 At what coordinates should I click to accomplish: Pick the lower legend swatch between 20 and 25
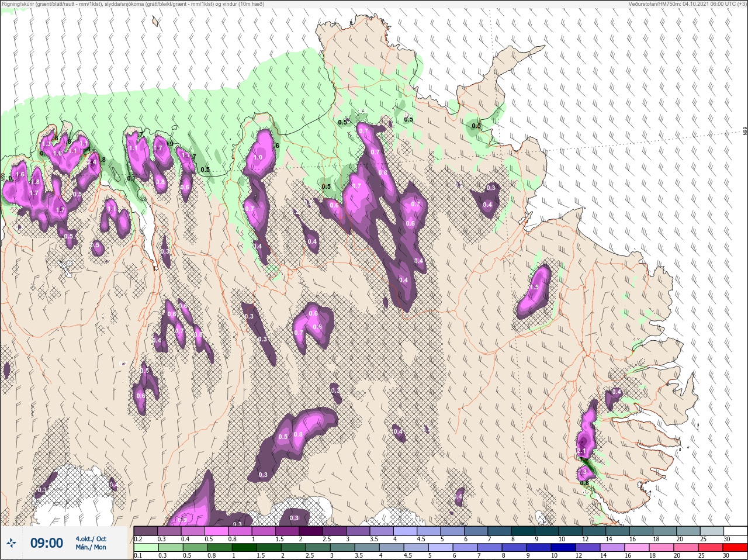tap(687, 548)
